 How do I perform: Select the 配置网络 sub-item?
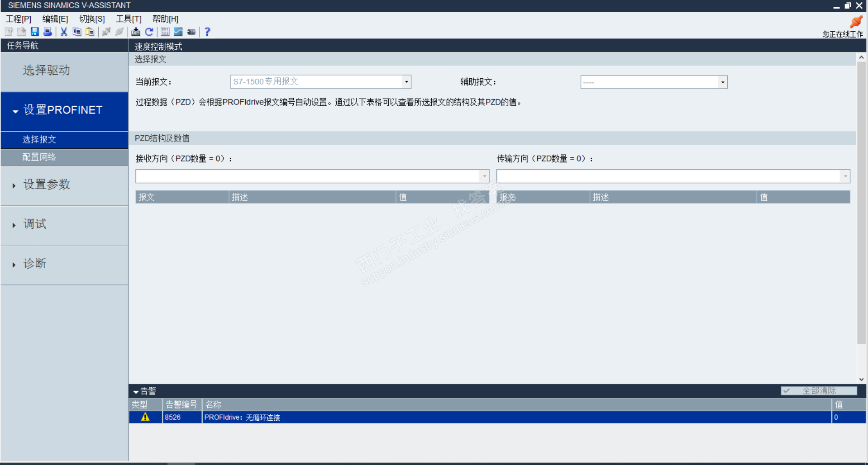coord(64,157)
